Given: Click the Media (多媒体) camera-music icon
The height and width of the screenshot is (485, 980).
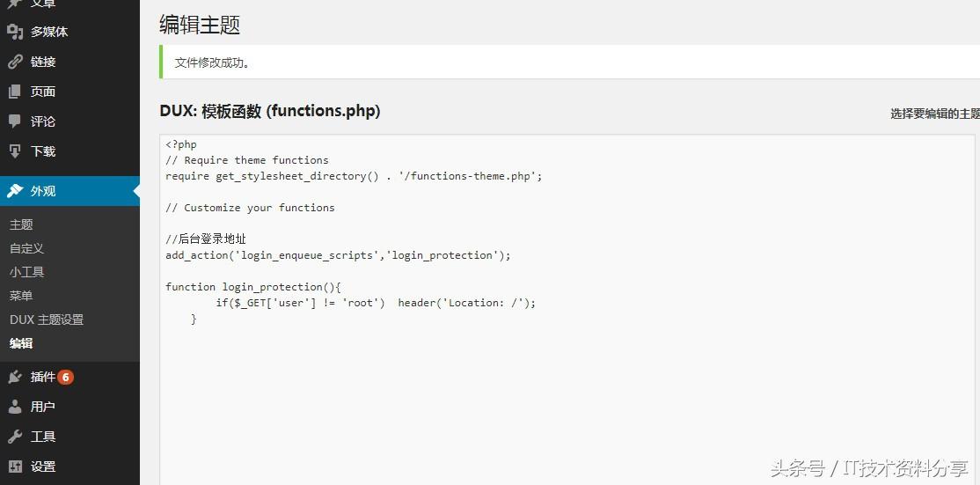Looking at the screenshot, I should tap(15, 32).
